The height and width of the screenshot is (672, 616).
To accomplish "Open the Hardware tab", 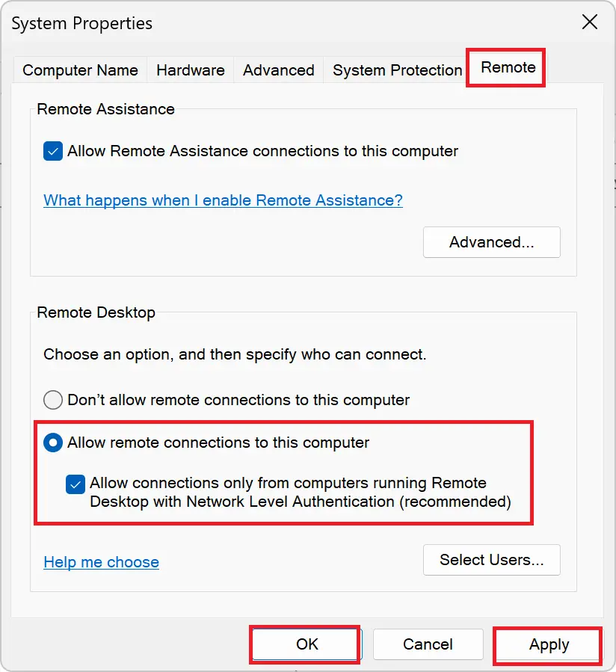I will pyautogui.click(x=190, y=70).
